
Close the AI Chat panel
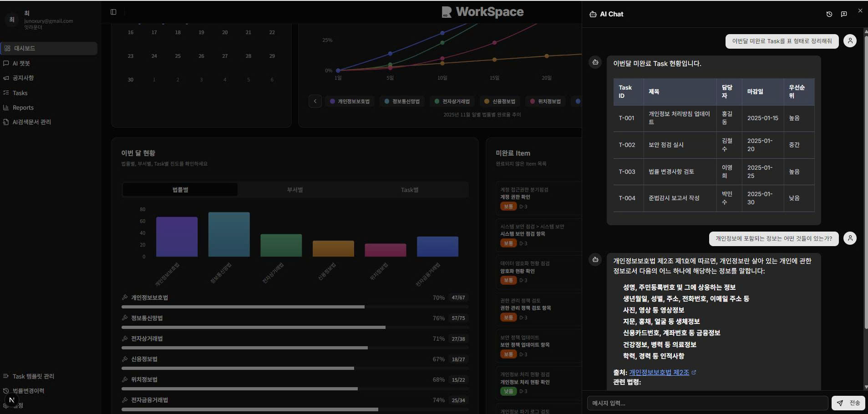pyautogui.click(x=860, y=10)
